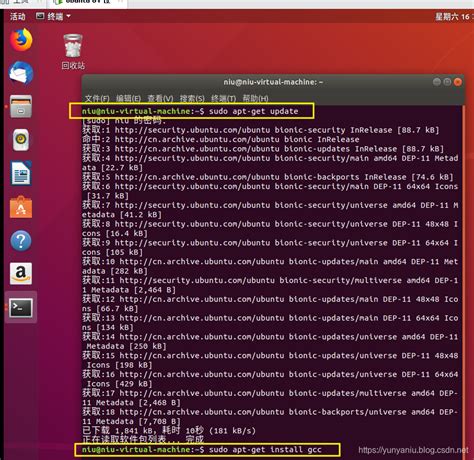Open the 星期六 clock in top bar
This screenshot has width=474, height=460.
point(454,16)
